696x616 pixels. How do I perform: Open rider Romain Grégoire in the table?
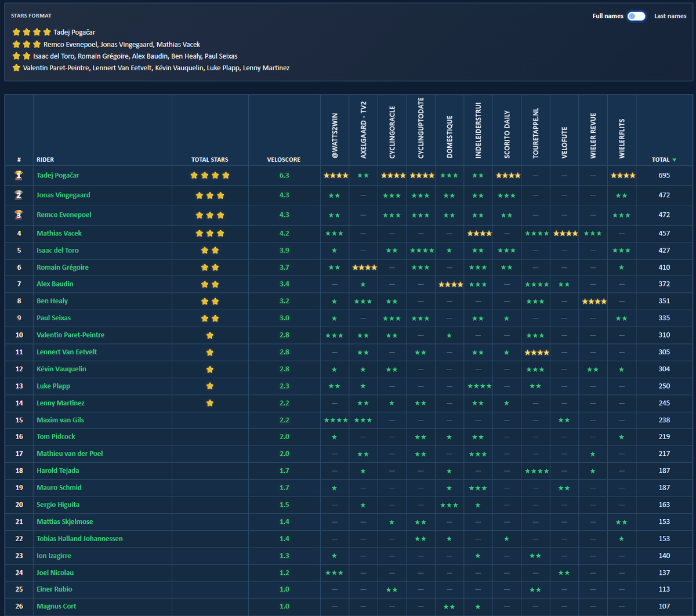click(x=63, y=267)
